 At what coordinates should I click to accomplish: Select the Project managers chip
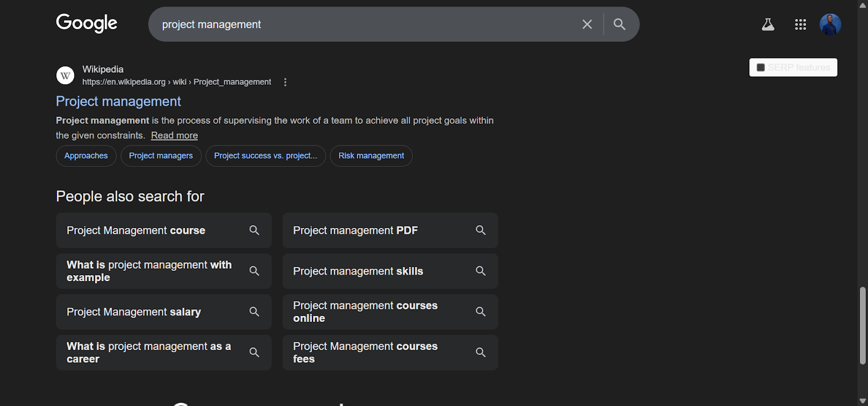161,156
